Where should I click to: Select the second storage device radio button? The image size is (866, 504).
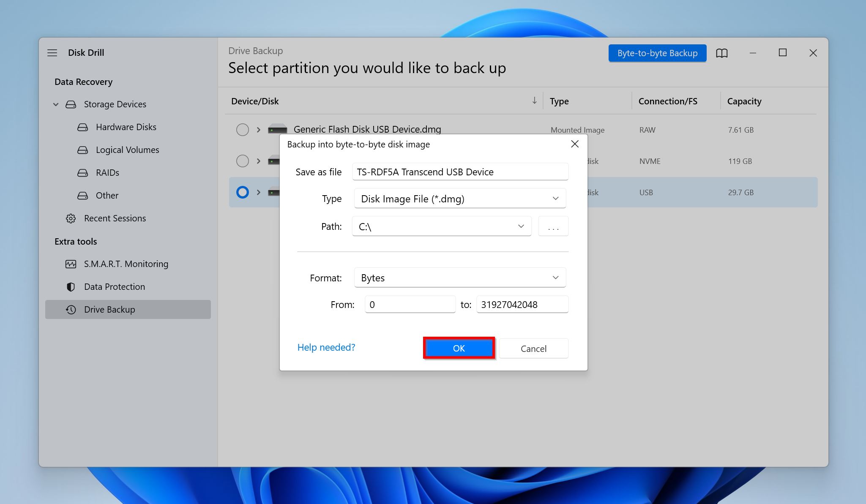[242, 160]
